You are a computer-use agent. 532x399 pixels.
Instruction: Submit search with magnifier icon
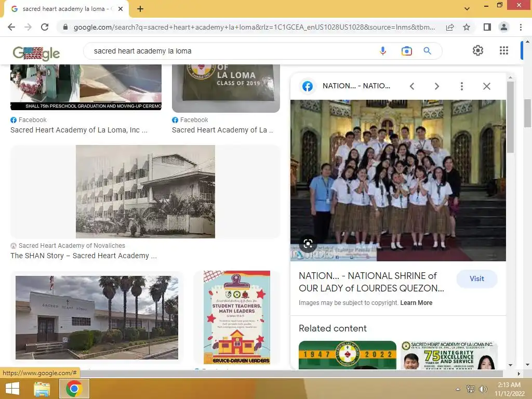[x=427, y=51]
